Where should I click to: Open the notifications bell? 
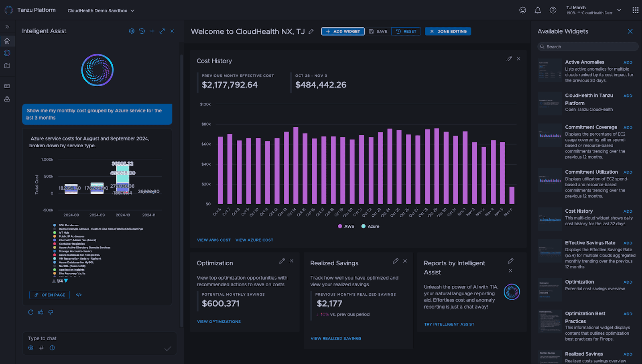538,10
